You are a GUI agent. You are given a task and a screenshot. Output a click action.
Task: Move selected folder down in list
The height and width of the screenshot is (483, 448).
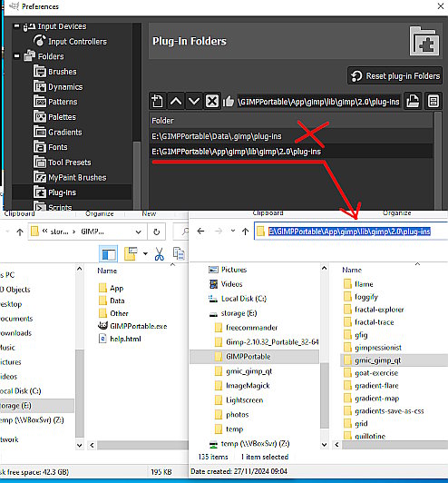[194, 101]
